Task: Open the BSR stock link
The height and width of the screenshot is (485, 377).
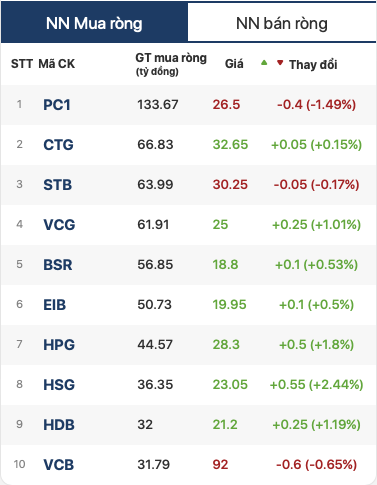Action: point(58,265)
